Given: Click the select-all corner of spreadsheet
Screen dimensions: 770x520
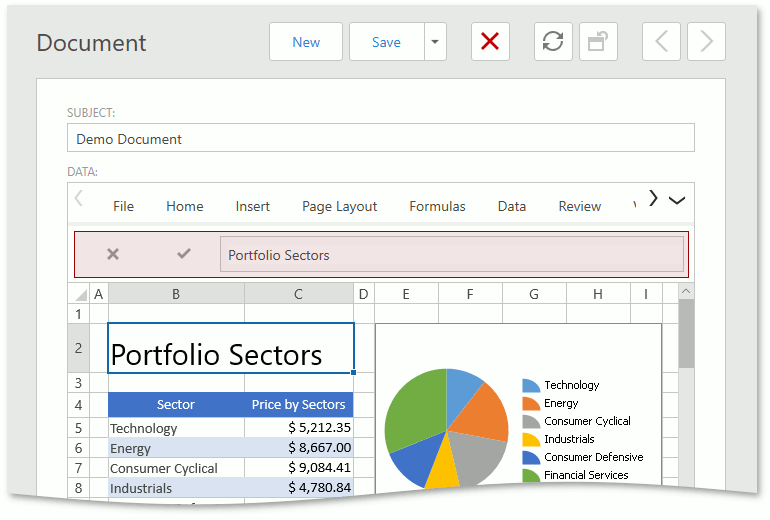Looking at the screenshot, I should pos(79,294).
